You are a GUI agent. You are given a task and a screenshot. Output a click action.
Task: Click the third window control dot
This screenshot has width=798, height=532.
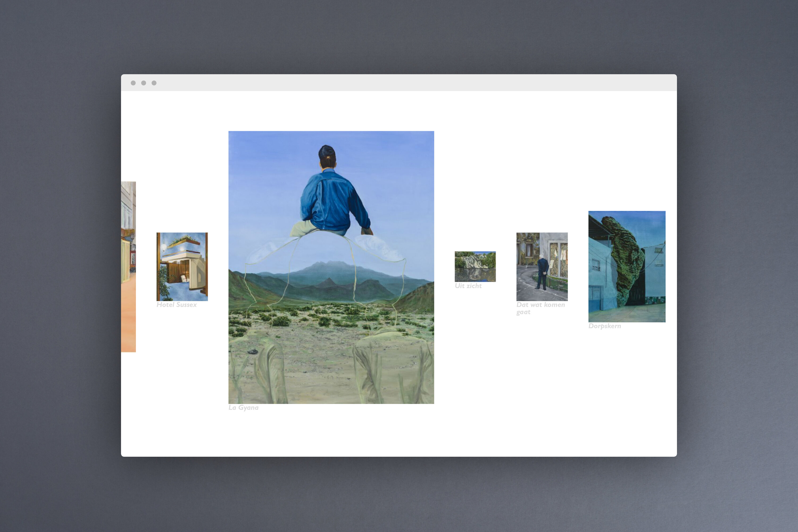click(x=154, y=83)
